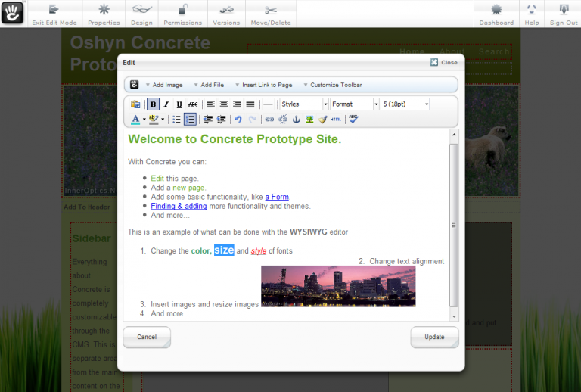Toggle the numbered ordered list

190,120
